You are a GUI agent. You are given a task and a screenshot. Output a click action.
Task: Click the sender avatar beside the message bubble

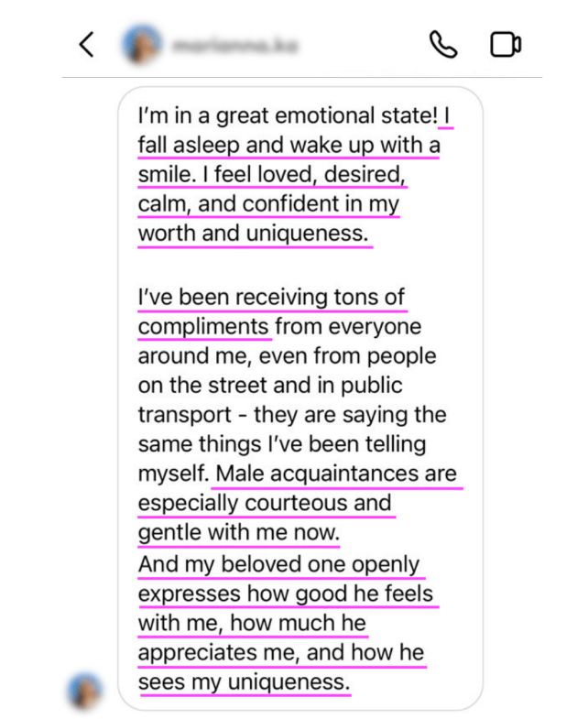(87, 691)
